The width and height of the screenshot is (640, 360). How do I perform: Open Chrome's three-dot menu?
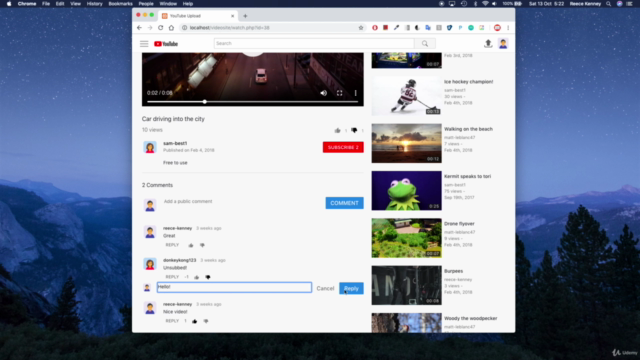(x=508, y=28)
